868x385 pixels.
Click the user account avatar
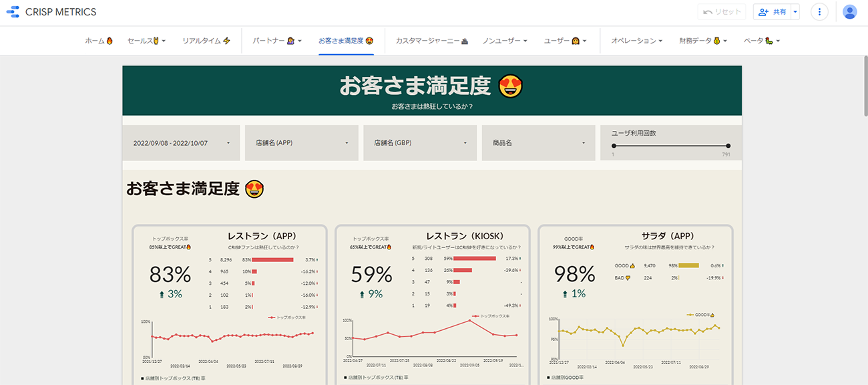(x=849, y=12)
